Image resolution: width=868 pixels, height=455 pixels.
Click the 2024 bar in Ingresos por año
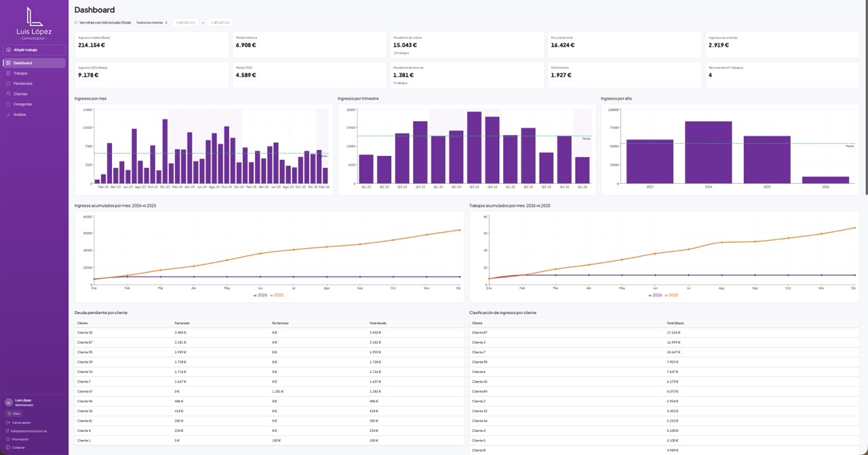tap(708, 152)
